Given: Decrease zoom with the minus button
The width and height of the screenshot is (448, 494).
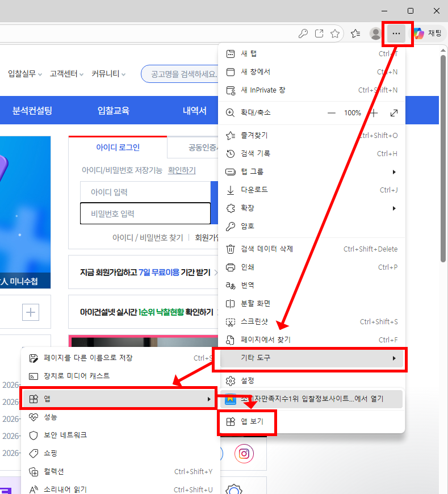Looking at the screenshot, I should 332,113.
